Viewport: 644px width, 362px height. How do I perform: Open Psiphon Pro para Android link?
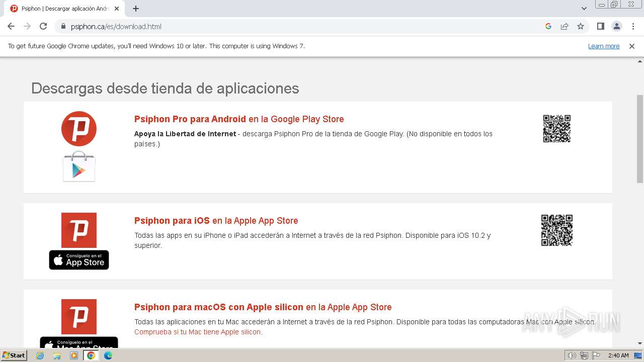(239, 119)
